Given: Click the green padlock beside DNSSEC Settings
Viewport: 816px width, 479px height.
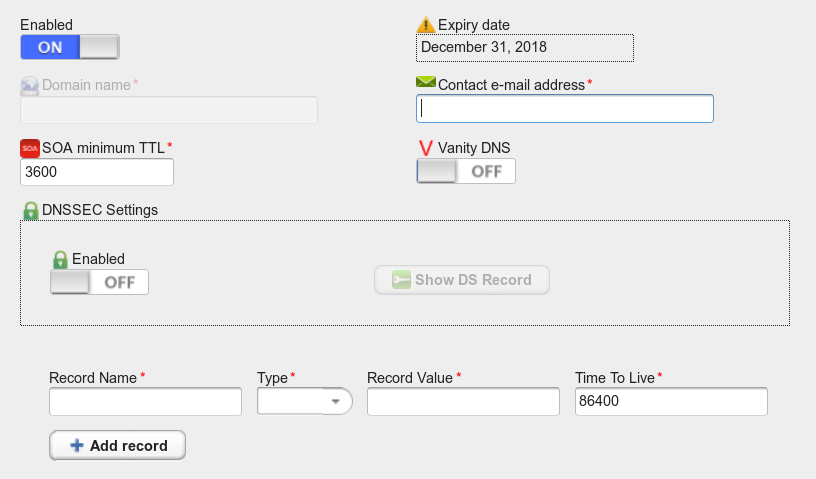Looking at the screenshot, I should tap(31, 210).
